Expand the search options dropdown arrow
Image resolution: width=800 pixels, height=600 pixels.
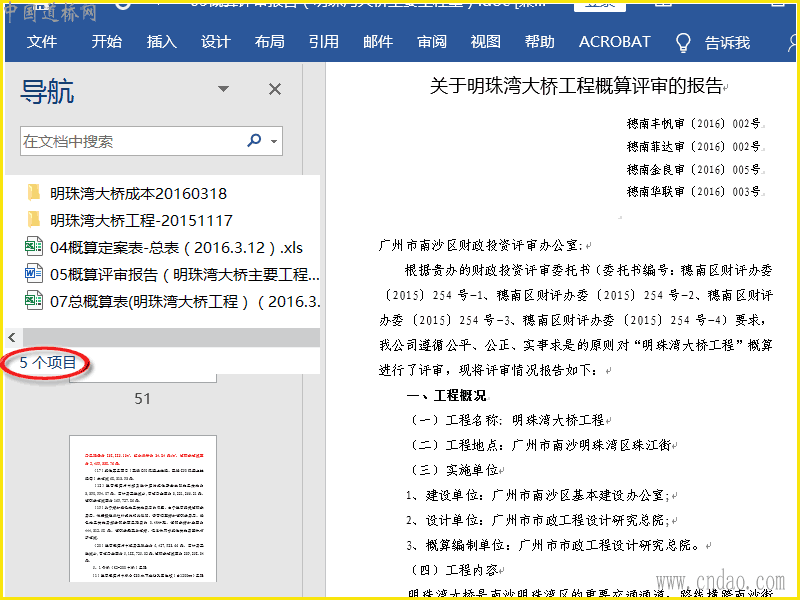(273, 141)
